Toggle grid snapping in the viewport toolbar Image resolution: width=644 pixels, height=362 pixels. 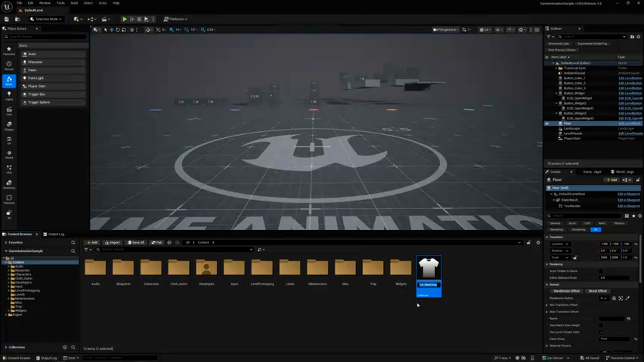click(x=172, y=30)
